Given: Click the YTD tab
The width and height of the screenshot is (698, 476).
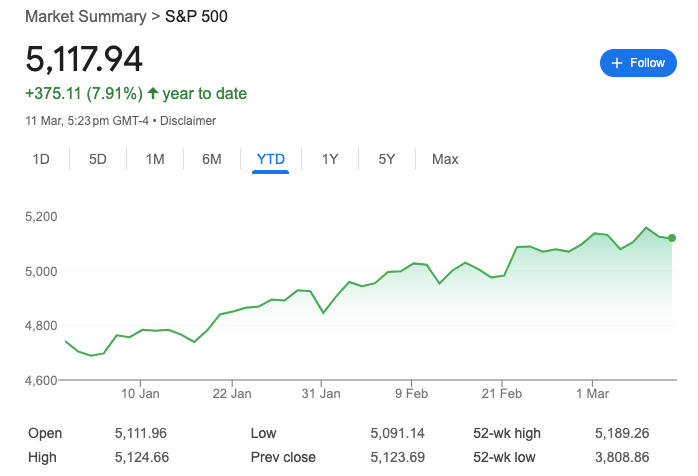Looking at the screenshot, I should (x=271, y=159).
